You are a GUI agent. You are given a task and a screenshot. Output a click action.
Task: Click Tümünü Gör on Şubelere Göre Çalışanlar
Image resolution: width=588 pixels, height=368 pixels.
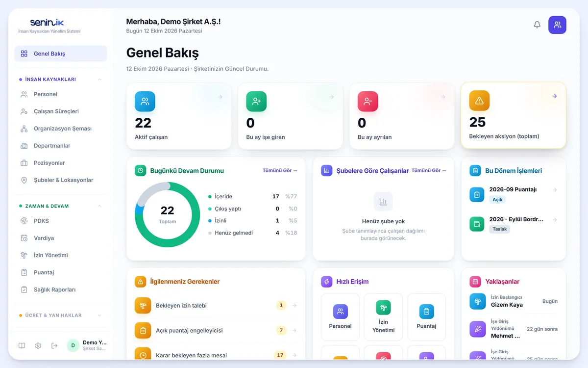(429, 171)
